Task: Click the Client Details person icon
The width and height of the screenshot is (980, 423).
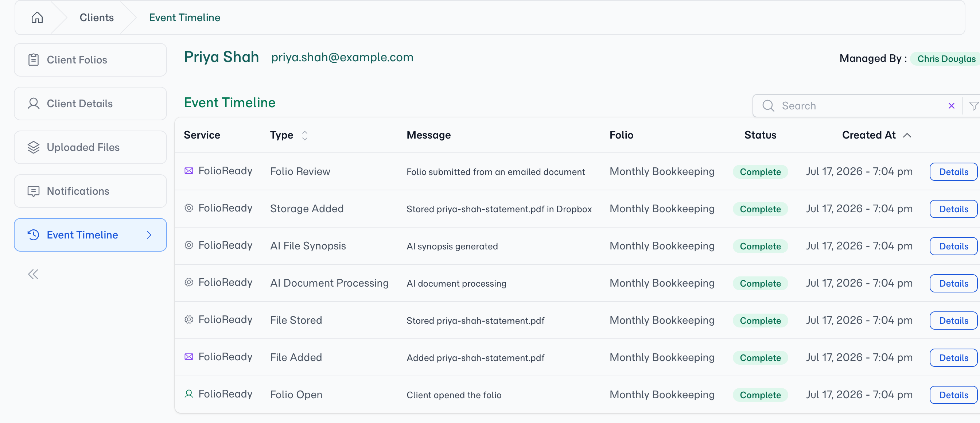Action: point(34,104)
